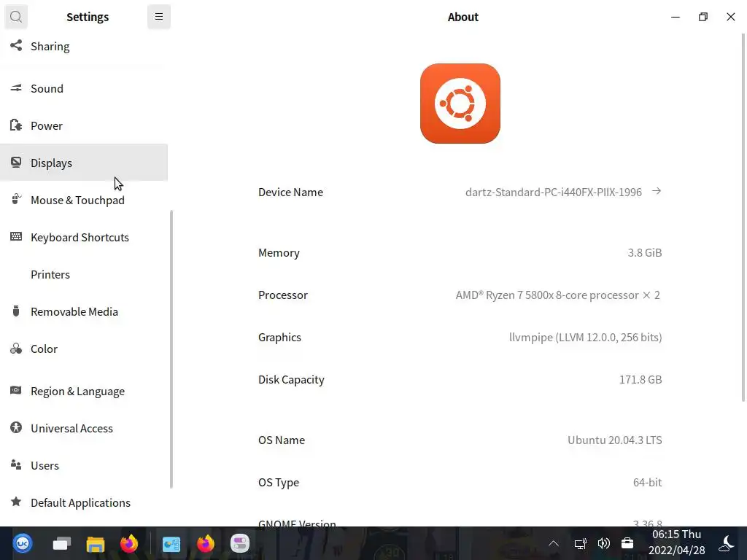Viewport: 747px width, 560px height.
Task: Open Region & Language panel
Action: click(84, 391)
